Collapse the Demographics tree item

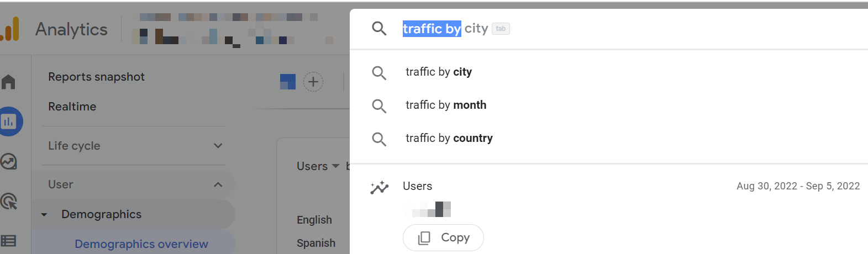click(x=44, y=215)
